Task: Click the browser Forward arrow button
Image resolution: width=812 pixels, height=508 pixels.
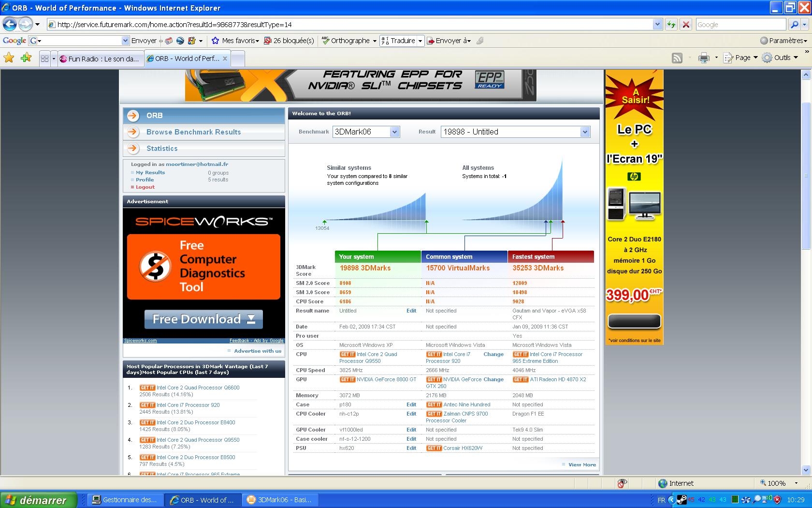Action: 26,24
